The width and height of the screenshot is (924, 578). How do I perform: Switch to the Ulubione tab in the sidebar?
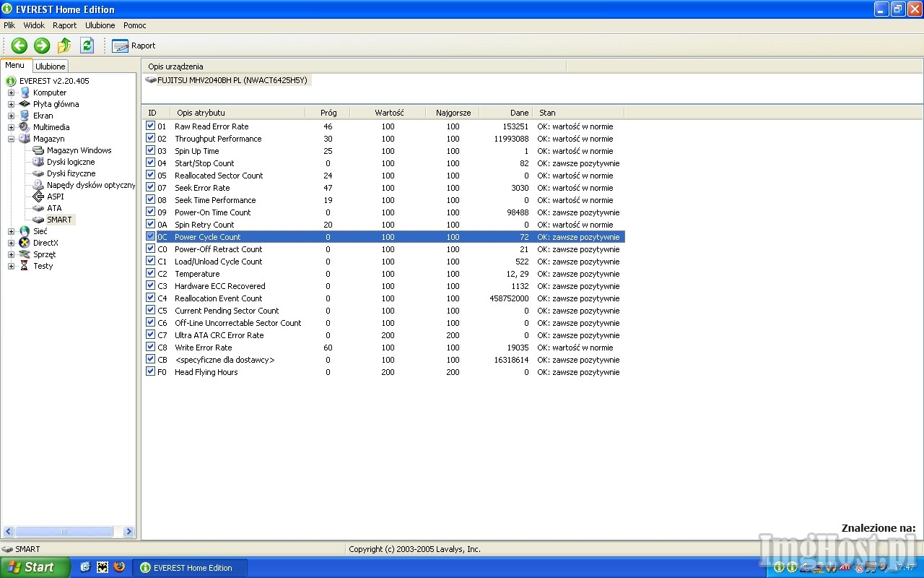tap(51, 66)
